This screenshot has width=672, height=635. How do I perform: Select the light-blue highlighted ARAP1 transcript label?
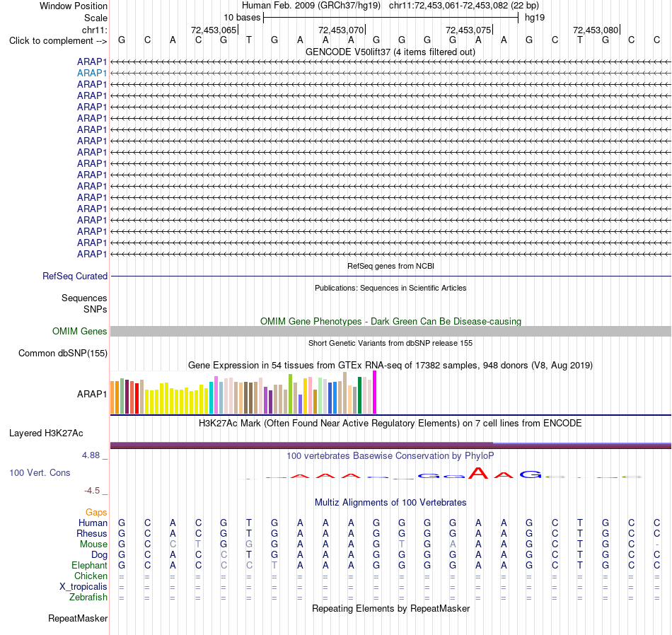tap(92, 74)
